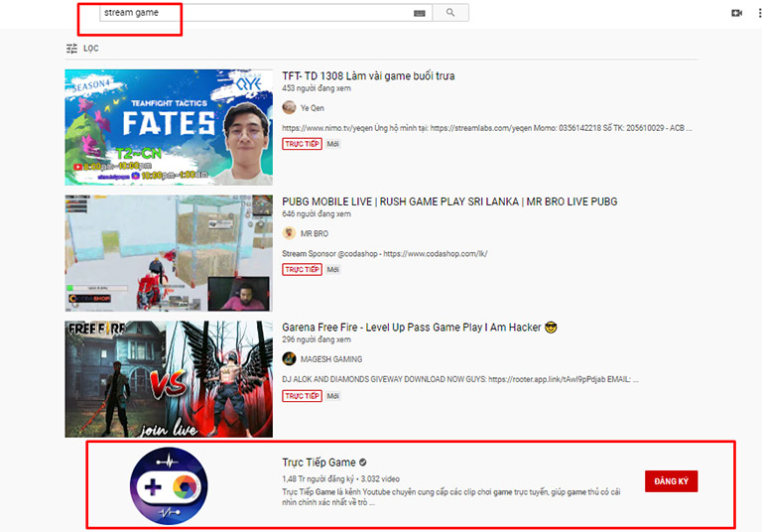Click 646 người đang xem text

[317, 214]
